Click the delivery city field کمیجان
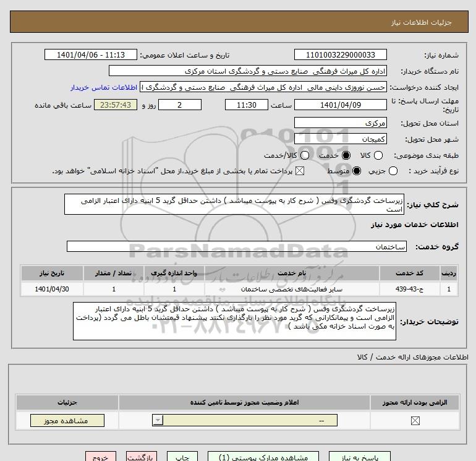The width and height of the screenshot is (476, 461). (x=340, y=139)
